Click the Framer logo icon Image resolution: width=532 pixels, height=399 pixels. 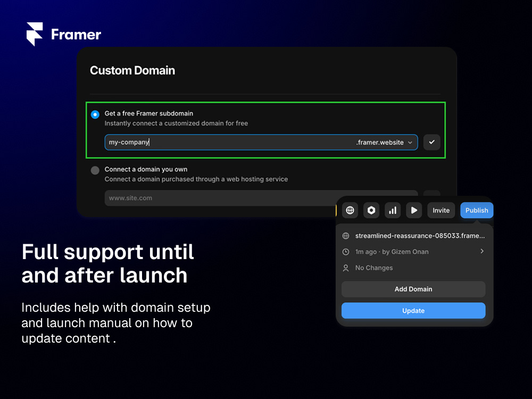[x=35, y=34]
